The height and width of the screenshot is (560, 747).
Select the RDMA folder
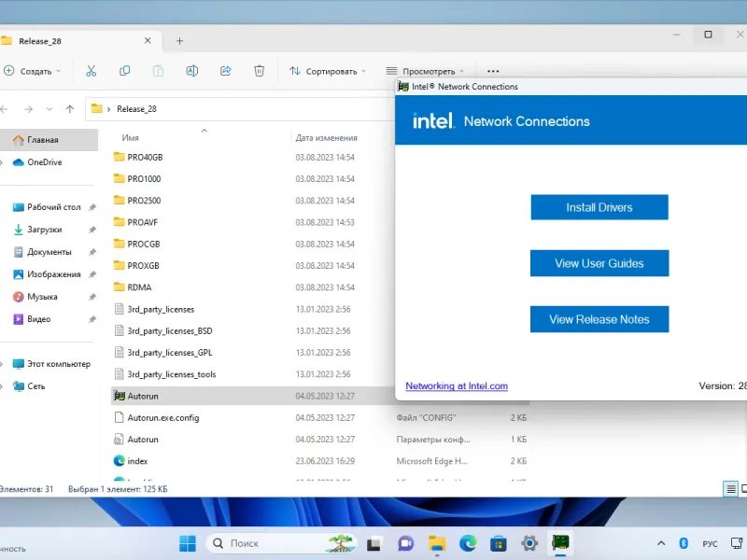[x=139, y=287]
